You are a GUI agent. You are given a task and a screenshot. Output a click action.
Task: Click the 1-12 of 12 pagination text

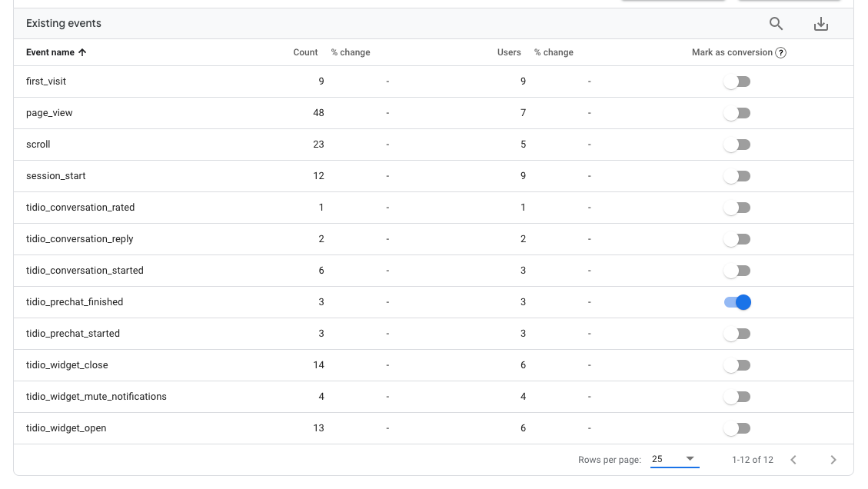pyautogui.click(x=753, y=460)
